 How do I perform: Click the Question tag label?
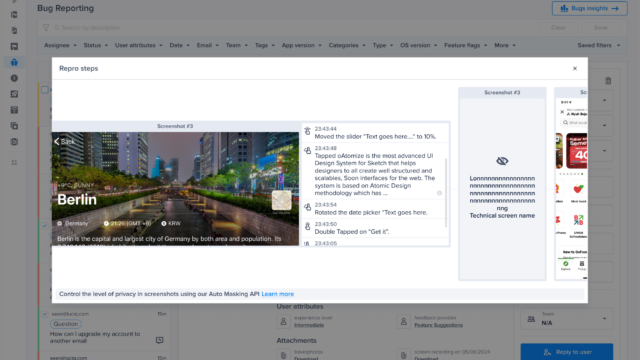tap(66, 324)
